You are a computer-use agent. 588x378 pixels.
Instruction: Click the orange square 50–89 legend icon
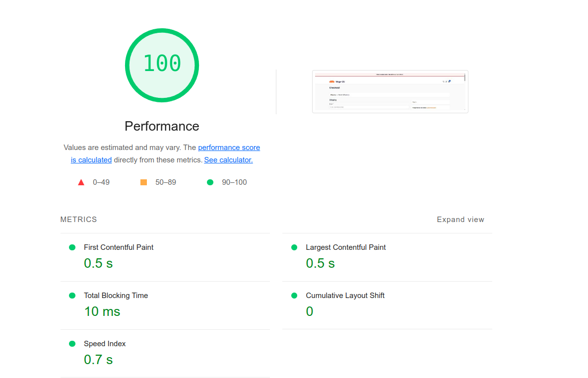click(143, 182)
